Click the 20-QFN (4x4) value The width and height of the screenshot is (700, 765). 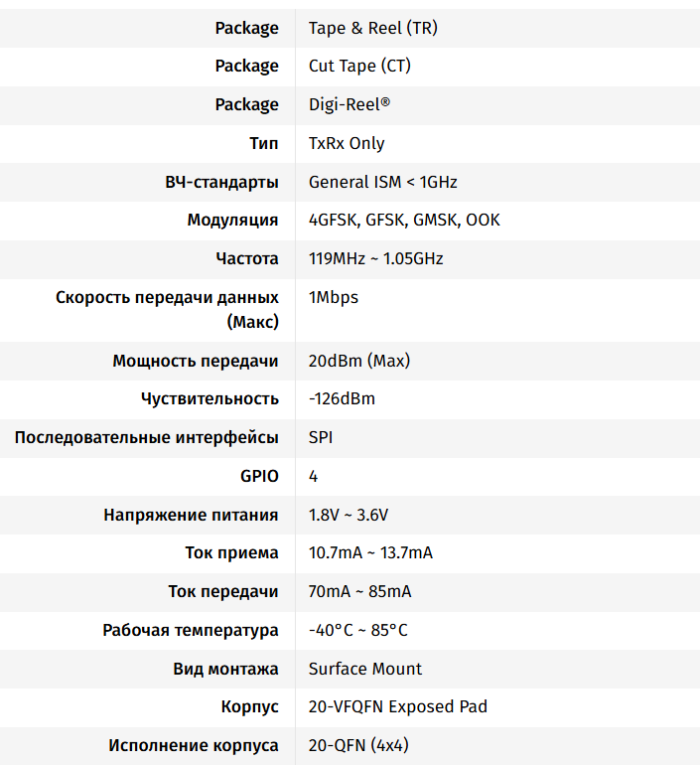pos(359,745)
